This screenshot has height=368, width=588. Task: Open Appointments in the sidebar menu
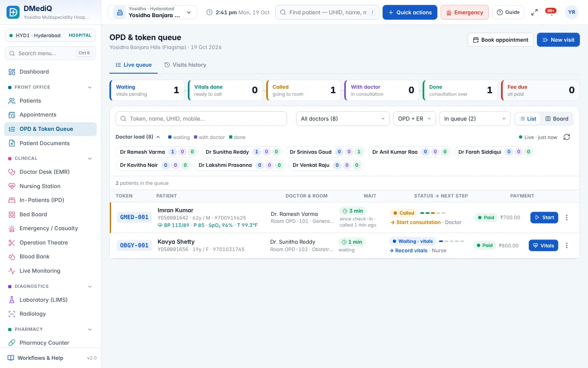click(51, 115)
